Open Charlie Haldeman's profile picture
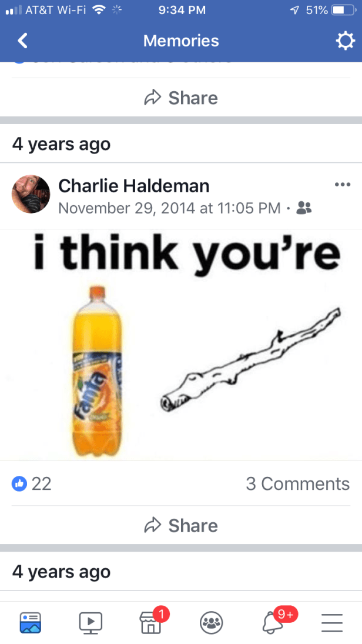Viewport: 362px width, 644px height. click(x=31, y=194)
